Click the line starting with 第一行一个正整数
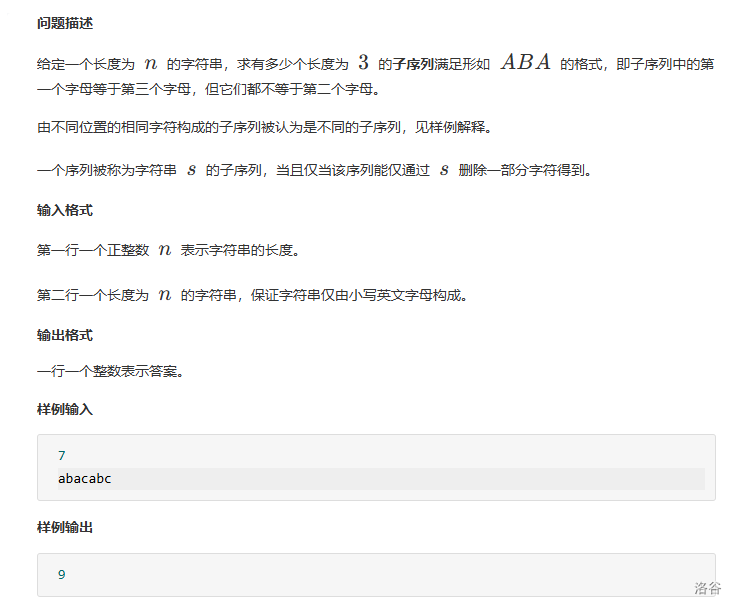735x608 pixels. tap(168, 250)
